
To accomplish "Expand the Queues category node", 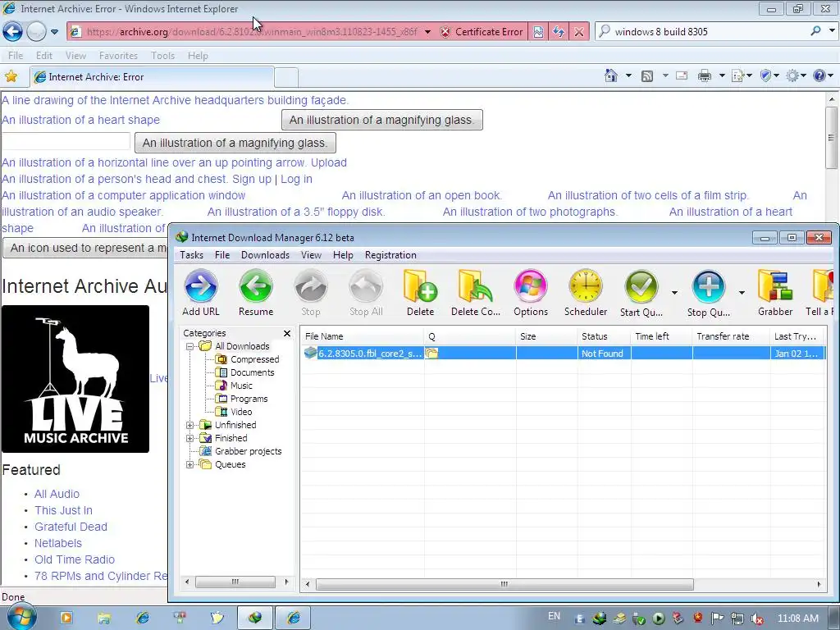I will pyautogui.click(x=189, y=464).
